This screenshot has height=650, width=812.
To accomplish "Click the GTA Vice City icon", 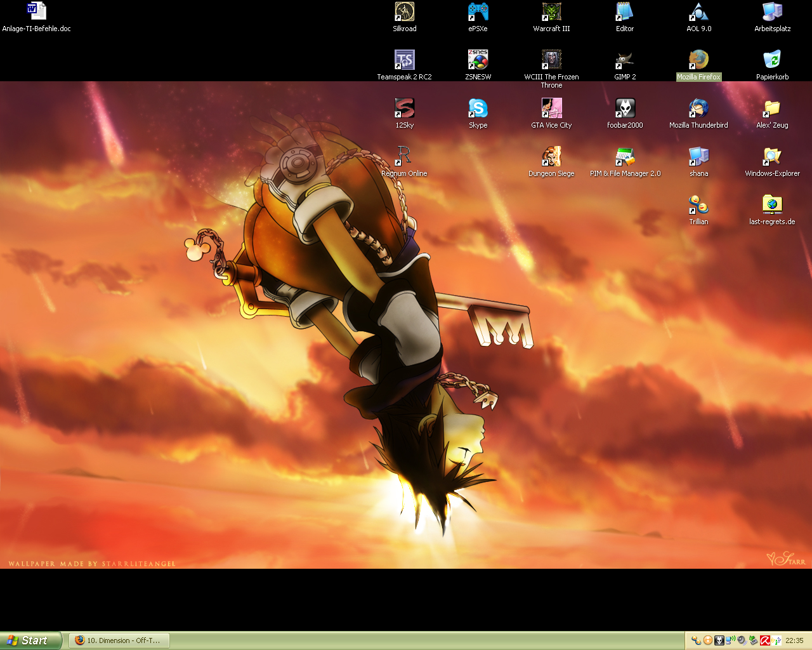I will [551, 109].
